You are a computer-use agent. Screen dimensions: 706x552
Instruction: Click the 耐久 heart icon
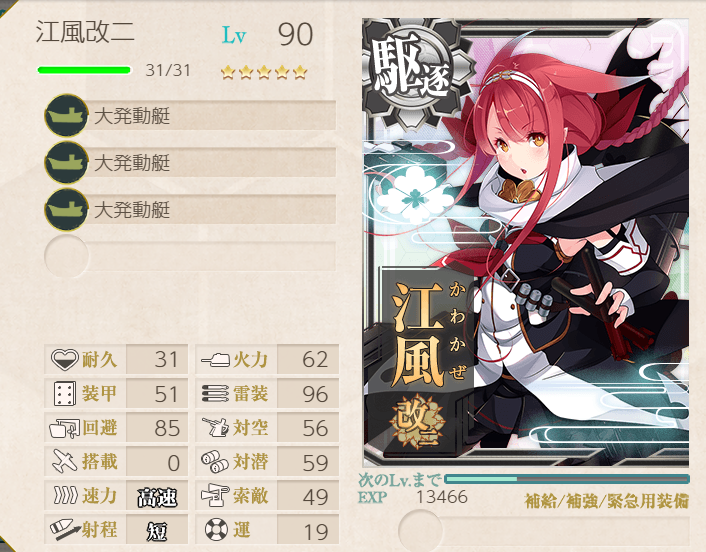click(64, 360)
